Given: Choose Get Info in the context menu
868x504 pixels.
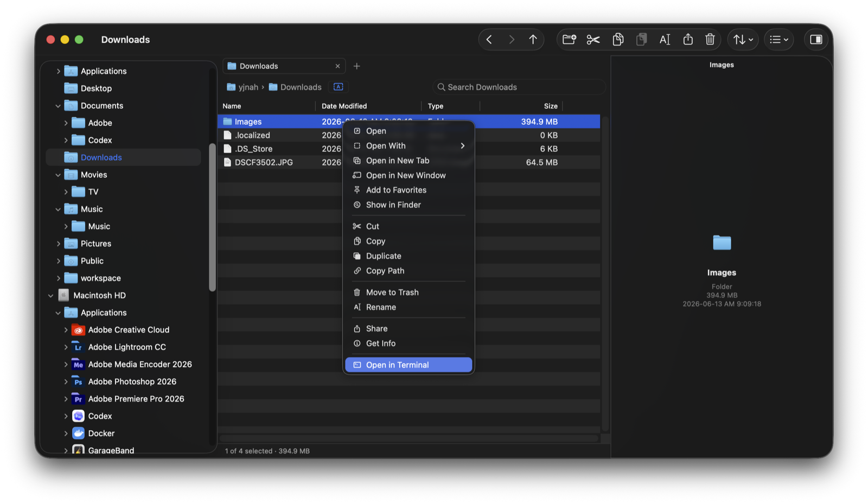Looking at the screenshot, I should point(409,343).
